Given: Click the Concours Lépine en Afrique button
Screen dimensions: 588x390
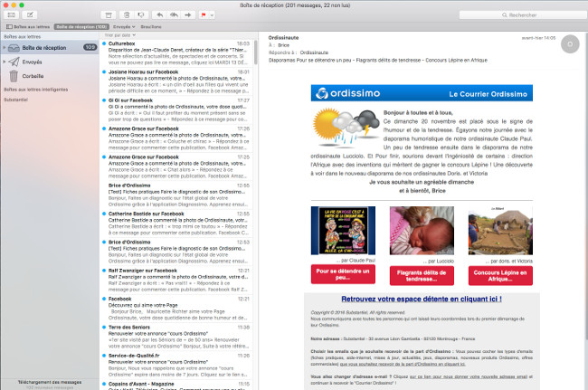Looking at the screenshot, I should [500, 276].
